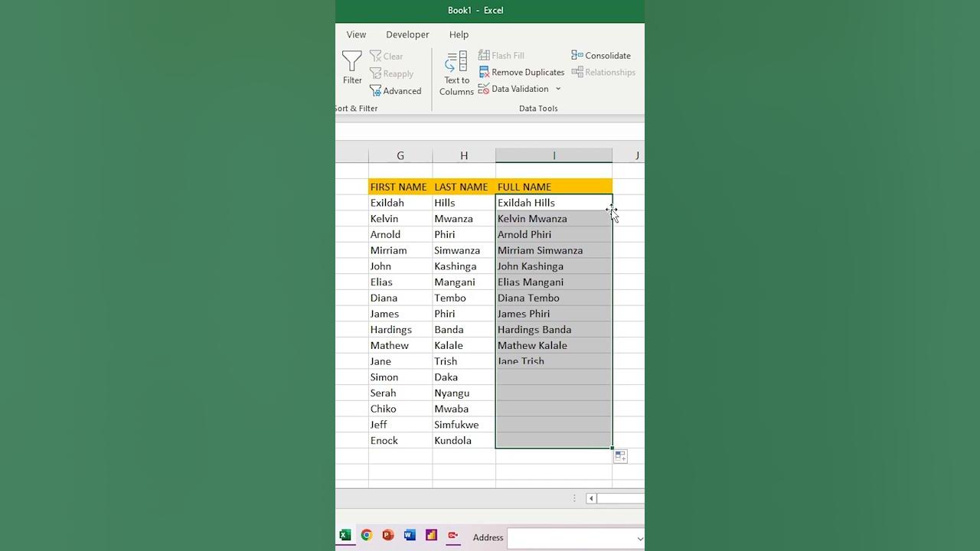
Task: Open the Auto Fill Options icon
Action: coord(620,456)
